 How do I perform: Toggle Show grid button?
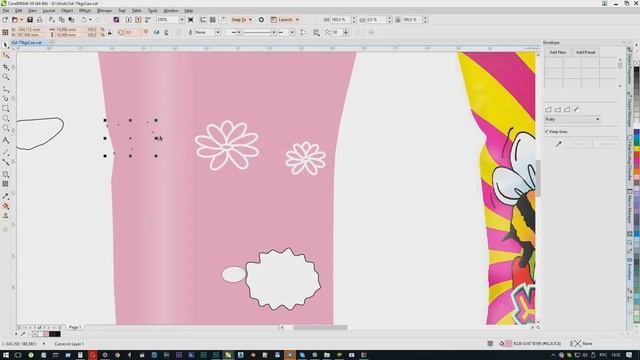pos(213,20)
